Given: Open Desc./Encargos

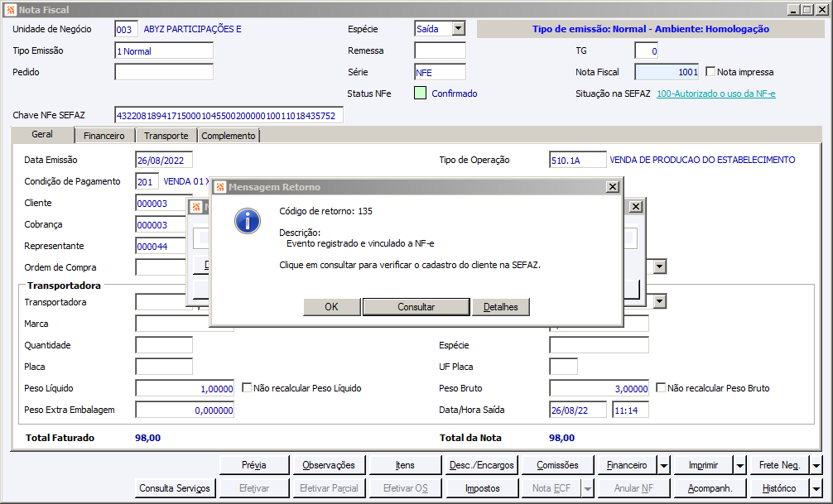Looking at the screenshot, I should click(x=481, y=465).
